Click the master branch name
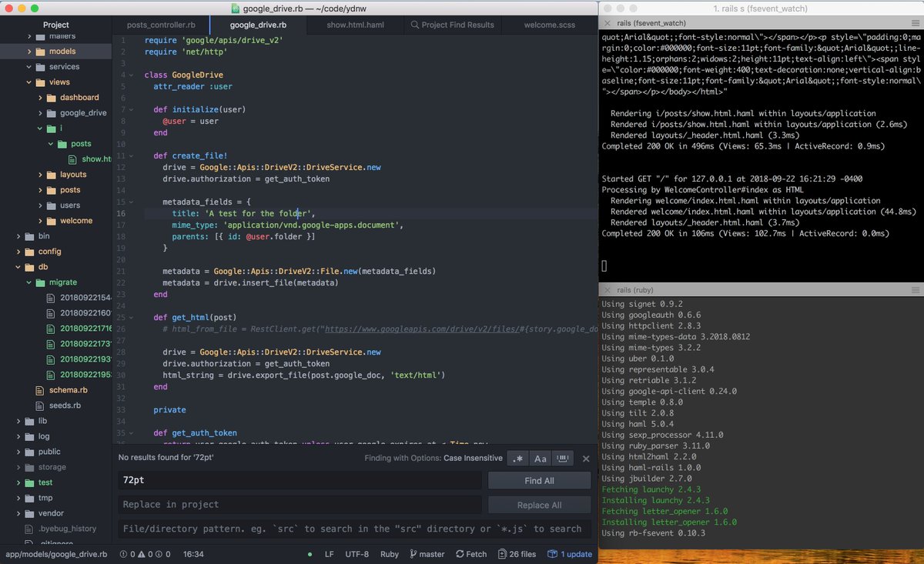Image resolution: width=924 pixels, height=564 pixels. (x=432, y=554)
